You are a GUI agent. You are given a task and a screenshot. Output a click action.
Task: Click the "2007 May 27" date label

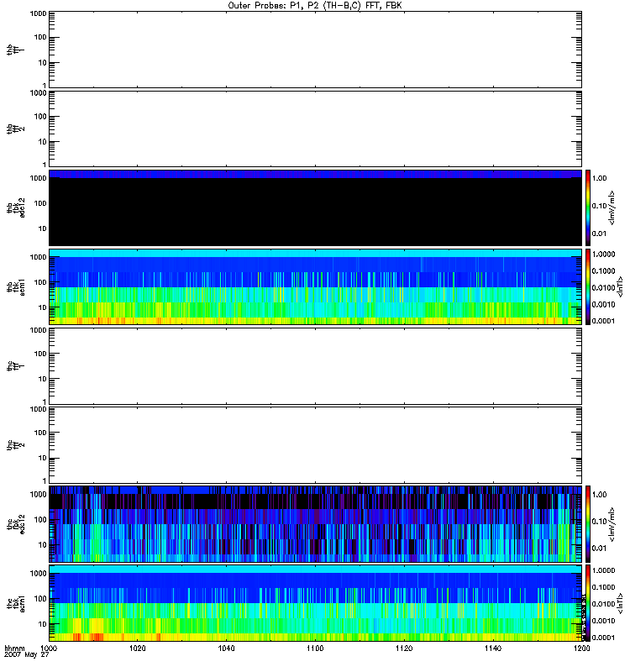pyautogui.click(x=27, y=655)
